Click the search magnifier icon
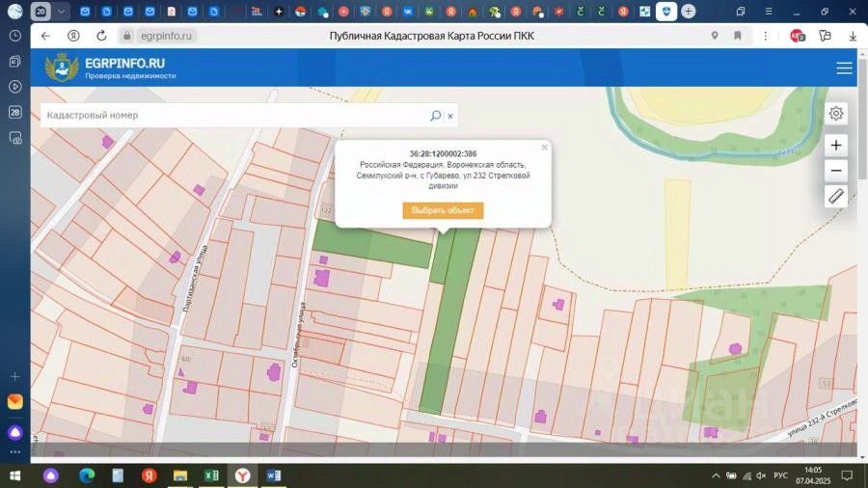 (435, 116)
